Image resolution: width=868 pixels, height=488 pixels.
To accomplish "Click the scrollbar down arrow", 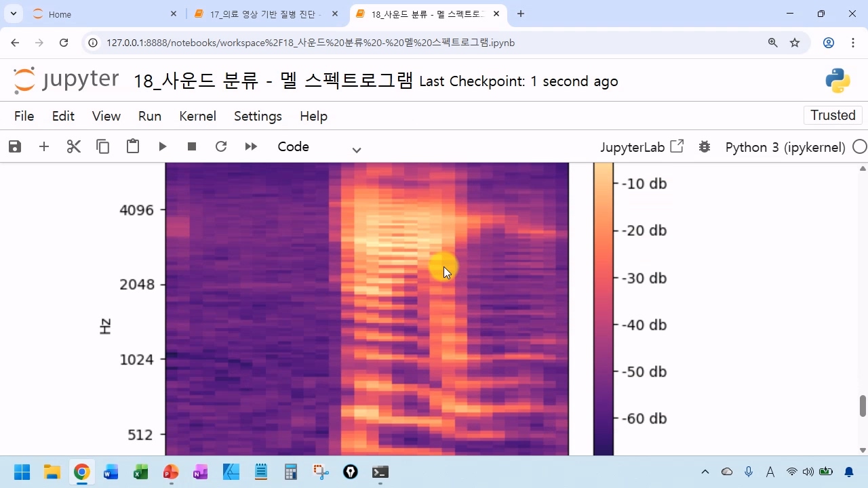I will pos(863,450).
